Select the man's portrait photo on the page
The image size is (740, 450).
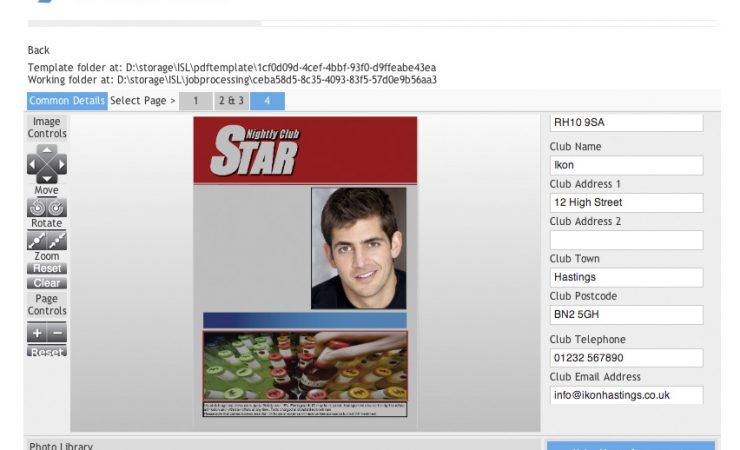[x=358, y=247]
